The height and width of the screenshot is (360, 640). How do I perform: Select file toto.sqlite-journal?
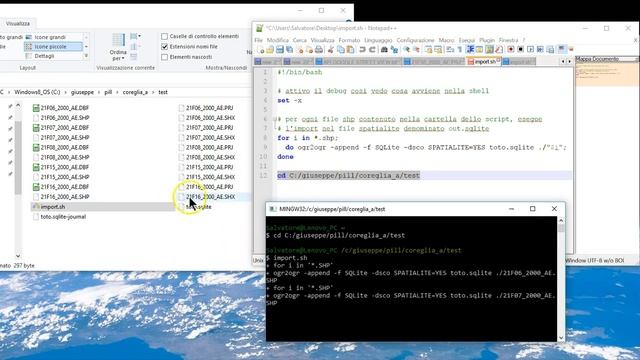pos(60,217)
